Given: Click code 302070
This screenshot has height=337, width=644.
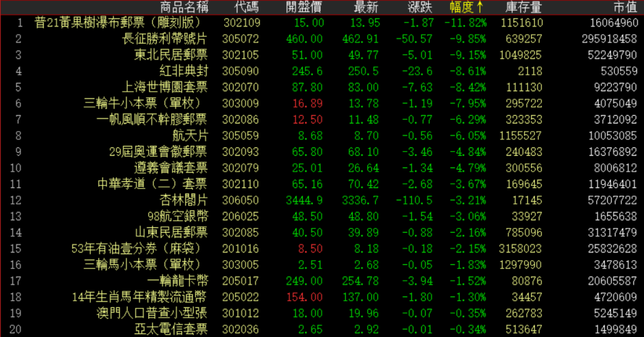Looking at the screenshot, I should (241, 87).
